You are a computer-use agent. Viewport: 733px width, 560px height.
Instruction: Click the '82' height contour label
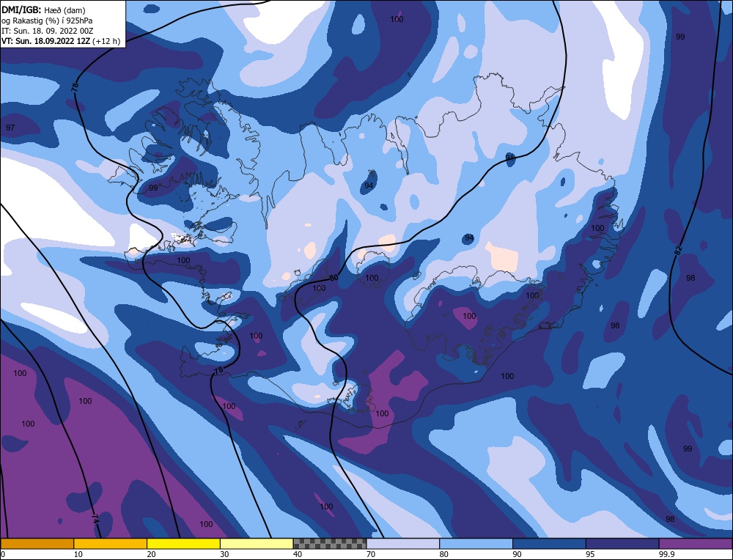[678, 250]
